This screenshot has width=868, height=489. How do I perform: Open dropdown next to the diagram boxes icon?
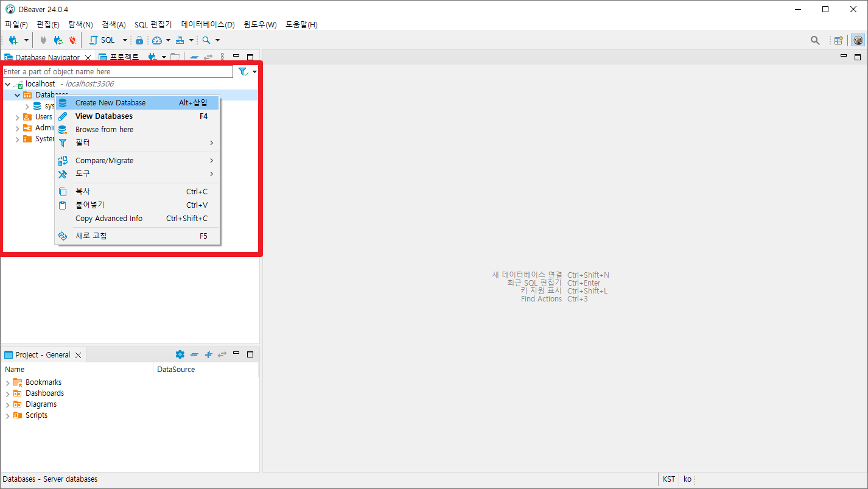tap(191, 40)
